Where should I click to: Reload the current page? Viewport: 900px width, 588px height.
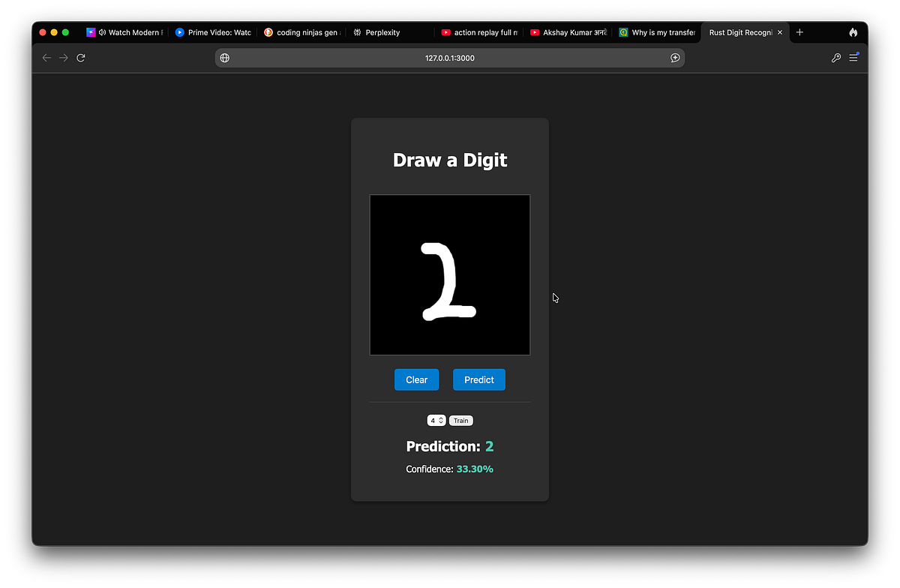pyautogui.click(x=81, y=57)
